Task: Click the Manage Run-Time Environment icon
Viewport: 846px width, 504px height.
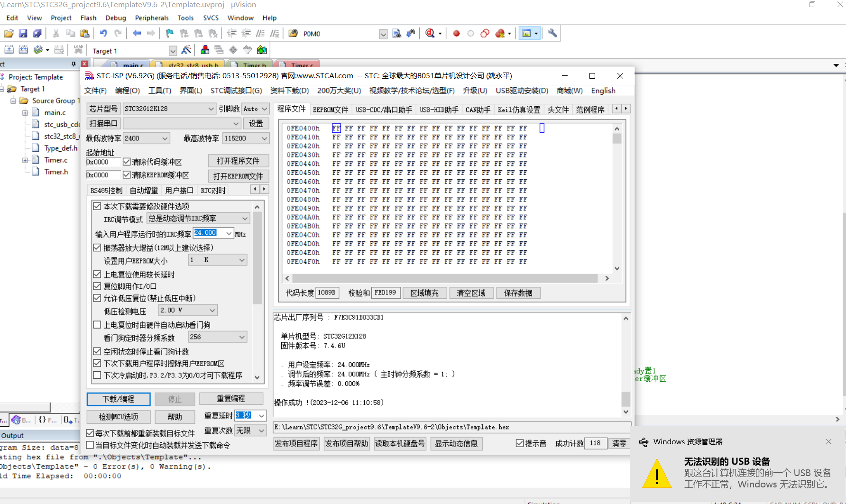Action: [233, 50]
